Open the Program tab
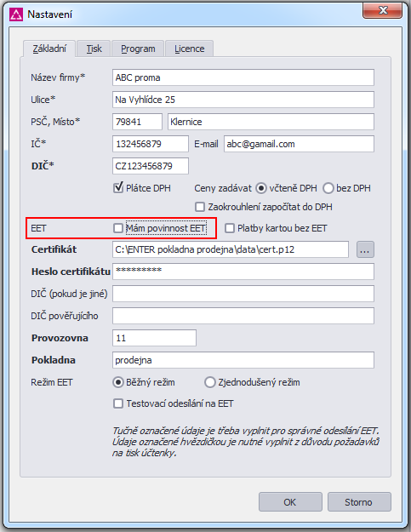Viewport: 411px width, 532px height. coord(138,49)
